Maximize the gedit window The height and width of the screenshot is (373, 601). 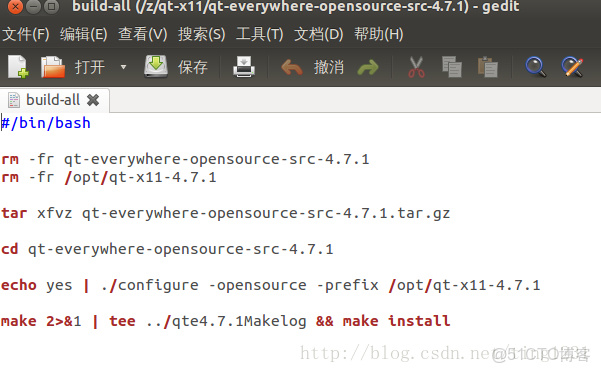coord(51,6)
